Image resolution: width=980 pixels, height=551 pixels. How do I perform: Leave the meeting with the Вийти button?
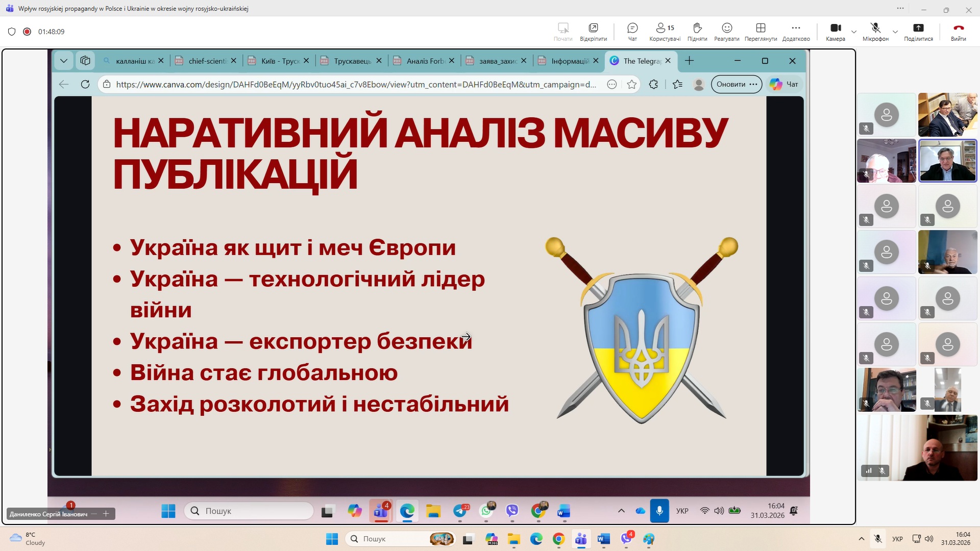(x=958, y=32)
